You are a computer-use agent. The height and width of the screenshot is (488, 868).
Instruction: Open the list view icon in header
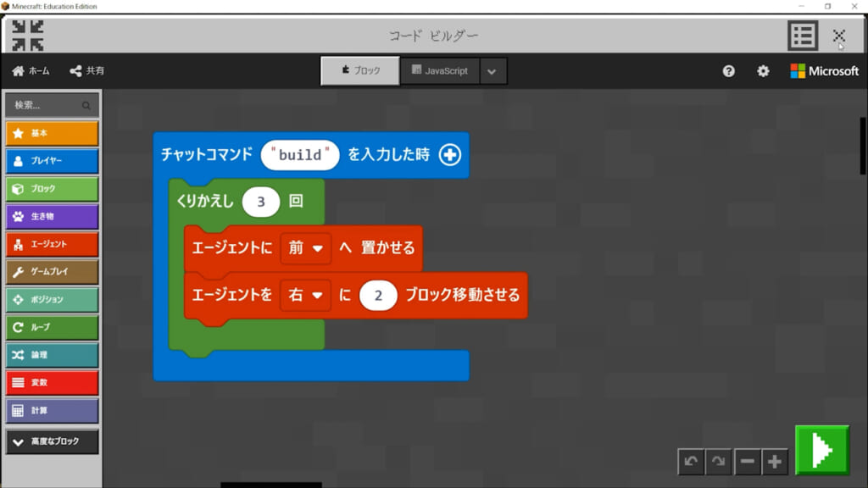click(802, 36)
